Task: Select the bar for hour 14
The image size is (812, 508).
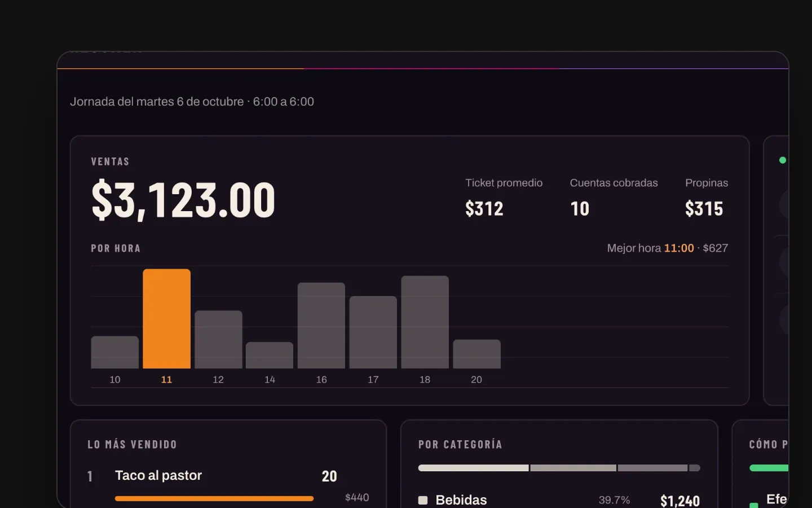Action: [270, 355]
